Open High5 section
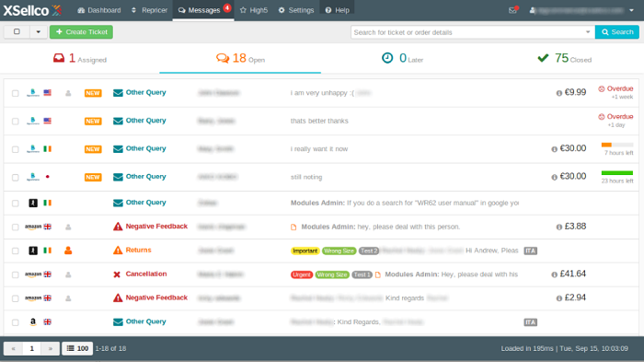The width and height of the screenshot is (644, 362). click(254, 10)
